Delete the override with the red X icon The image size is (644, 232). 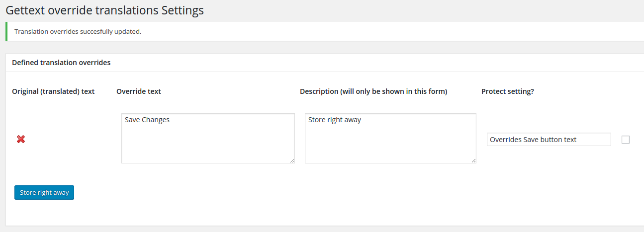point(21,139)
